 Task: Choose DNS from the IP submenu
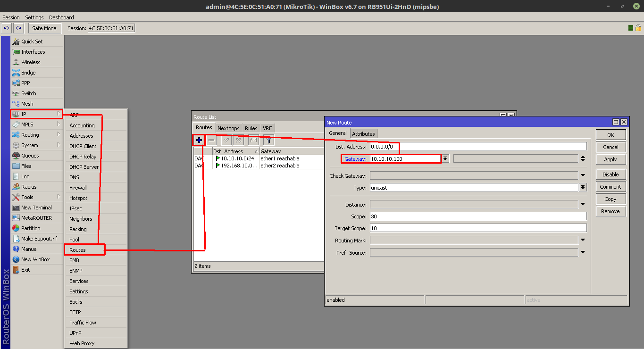[96, 177]
